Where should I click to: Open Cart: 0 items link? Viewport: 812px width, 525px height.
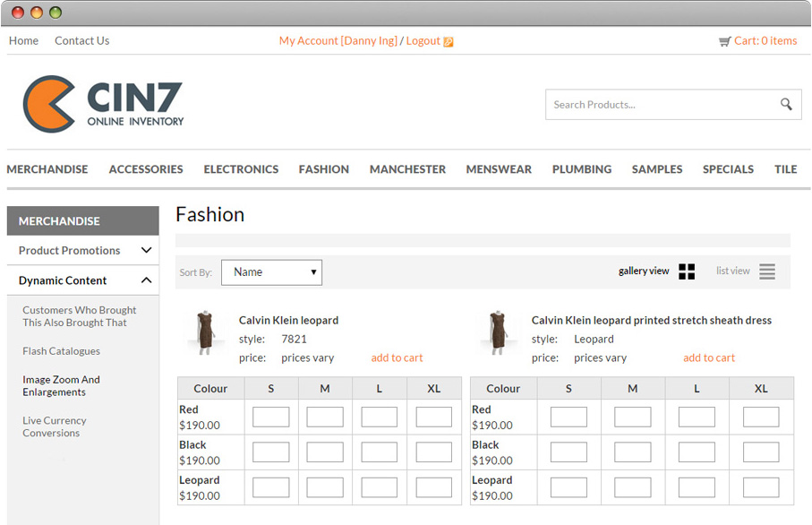[765, 40]
